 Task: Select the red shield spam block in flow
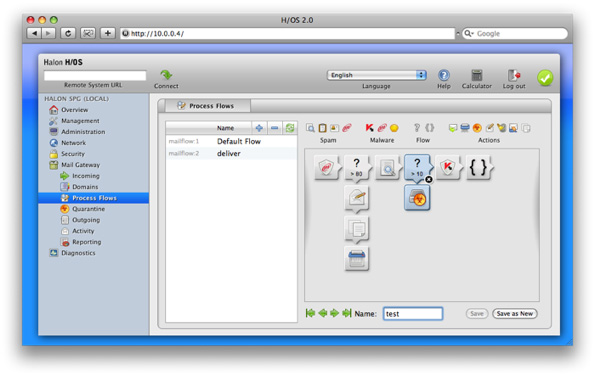point(327,167)
